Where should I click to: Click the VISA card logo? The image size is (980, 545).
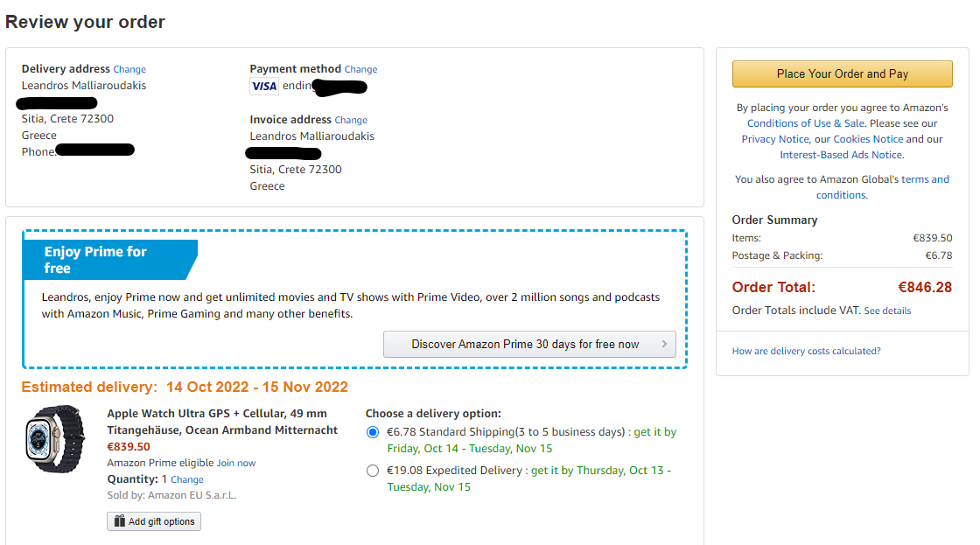click(x=264, y=87)
